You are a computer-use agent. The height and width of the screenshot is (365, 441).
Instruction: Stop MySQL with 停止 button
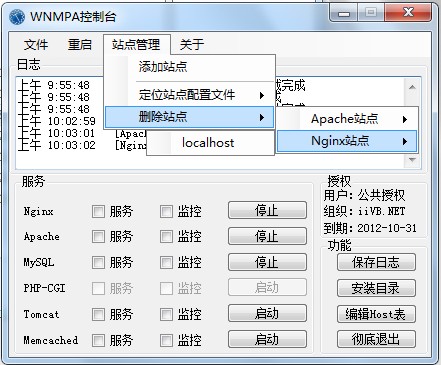point(267,262)
